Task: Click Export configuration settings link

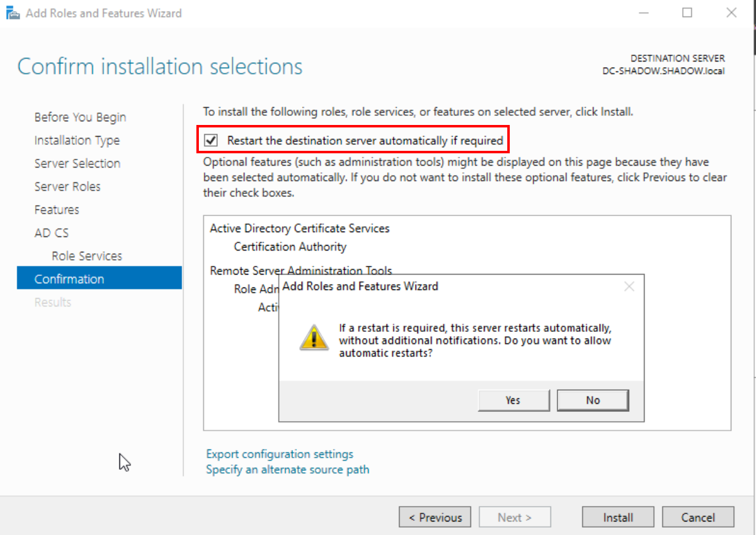Action: point(279,454)
